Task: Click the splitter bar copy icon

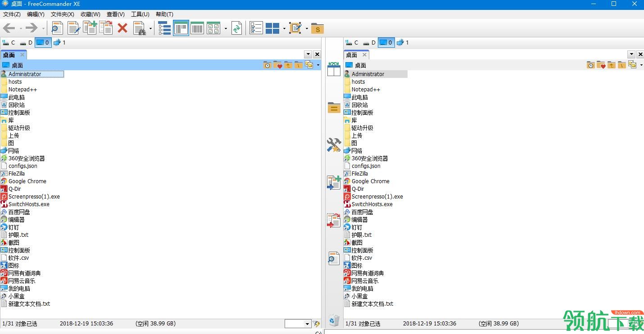Action: point(334,183)
